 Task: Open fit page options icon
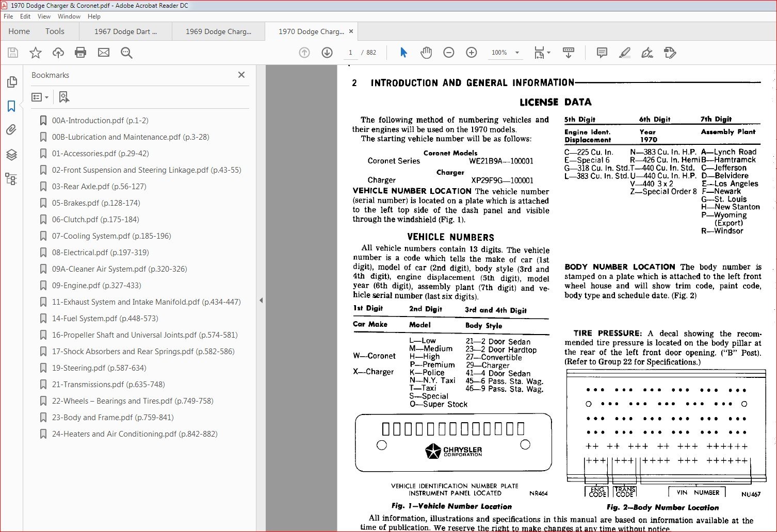542,53
